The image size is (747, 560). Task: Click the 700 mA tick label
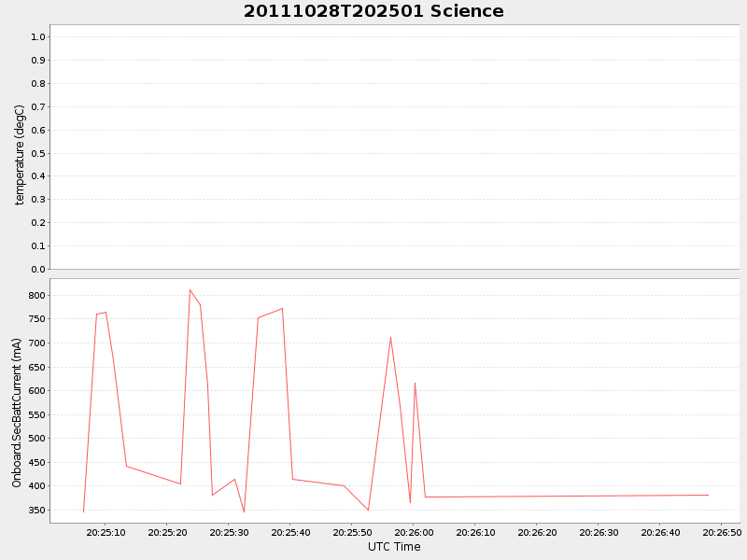tap(36, 343)
